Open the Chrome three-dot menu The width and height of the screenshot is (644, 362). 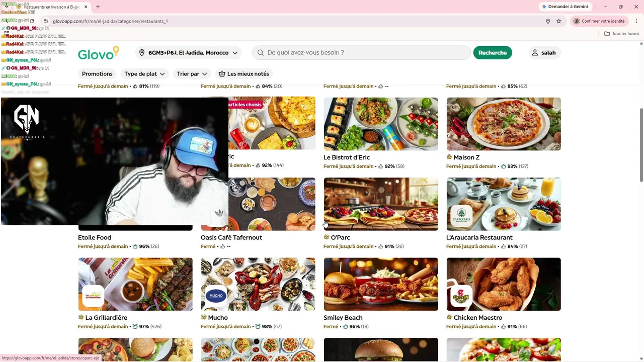point(636,21)
